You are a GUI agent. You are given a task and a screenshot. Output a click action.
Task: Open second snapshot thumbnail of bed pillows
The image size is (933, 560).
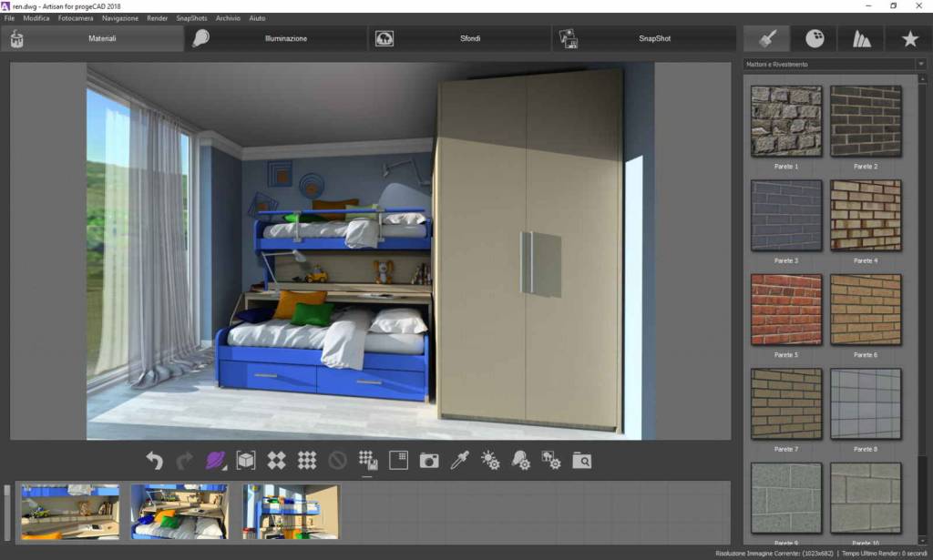click(179, 512)
